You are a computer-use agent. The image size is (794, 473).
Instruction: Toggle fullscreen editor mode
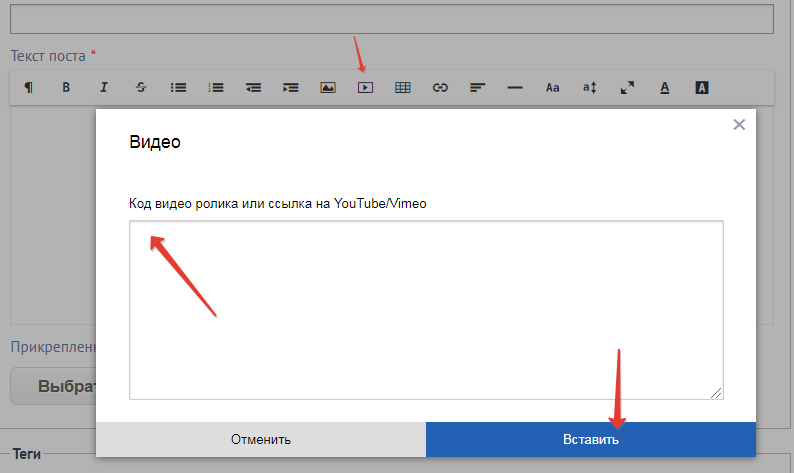[x=627, y=88]
